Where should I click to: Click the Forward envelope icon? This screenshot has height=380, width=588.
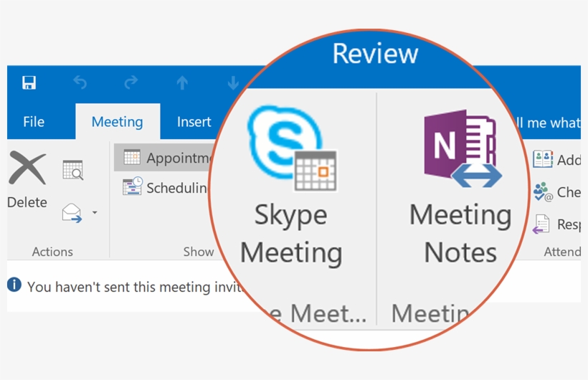tap(72, 213)
